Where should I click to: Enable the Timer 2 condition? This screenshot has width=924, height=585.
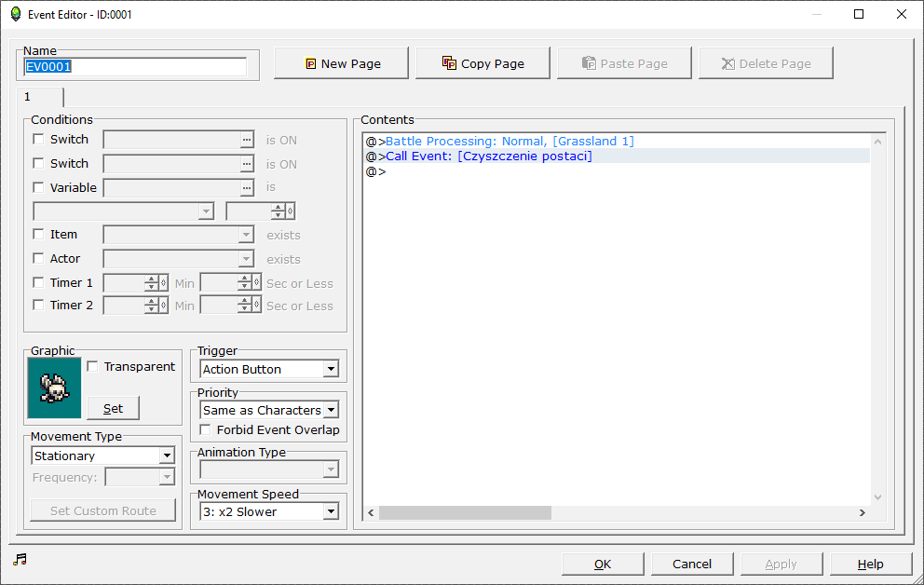[39, 306]
